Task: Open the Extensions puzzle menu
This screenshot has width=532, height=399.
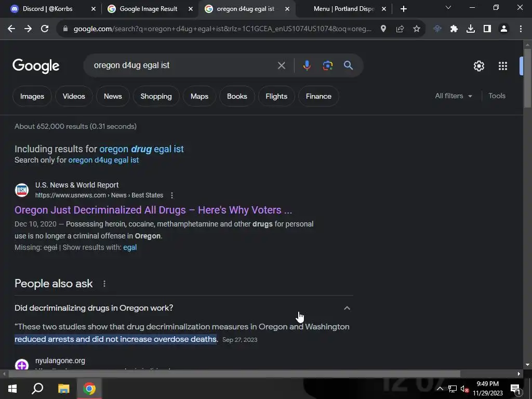Action: tap(454, 29)
